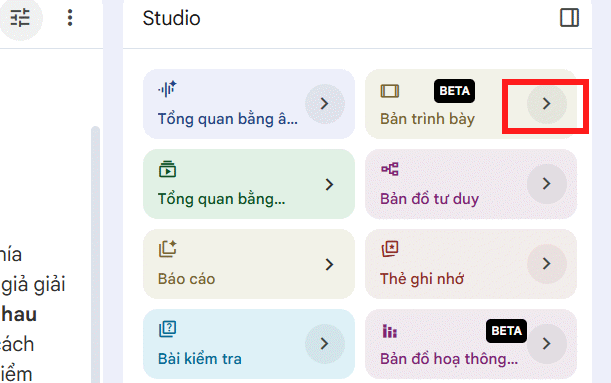Collapse the Studio side panel
The height and width of the screenshot is (383, 611).
(569, 18)
